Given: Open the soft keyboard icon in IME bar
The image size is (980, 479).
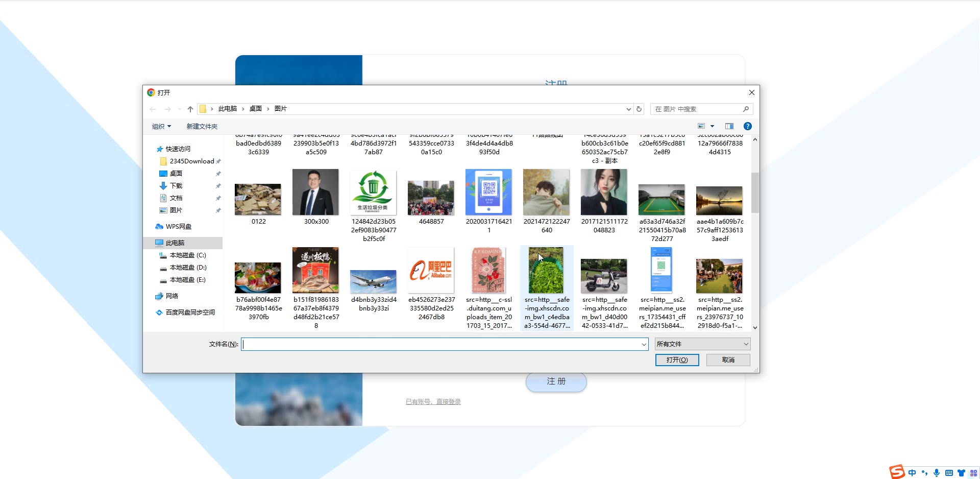Looking at the screenshot, I should (949, 473).
